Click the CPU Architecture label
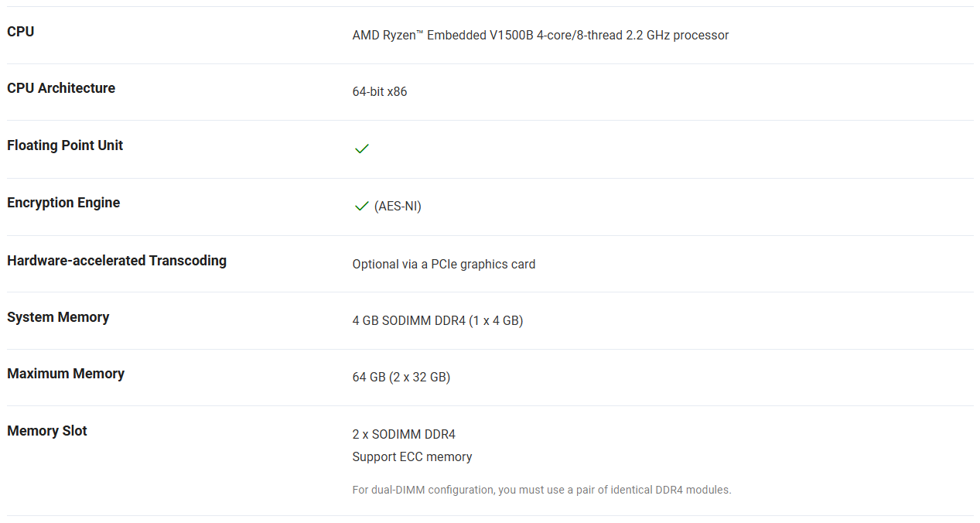The height and width of the screenshot is (523, 980). [61, 88]
